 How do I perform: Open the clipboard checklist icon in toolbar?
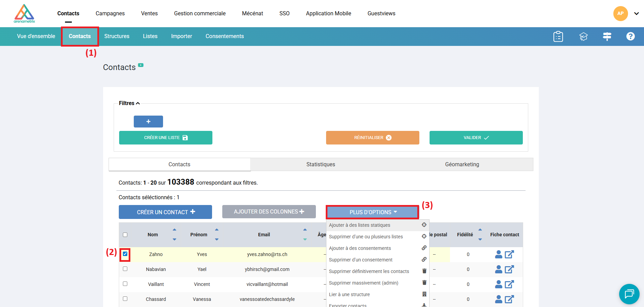coord(558,36)
